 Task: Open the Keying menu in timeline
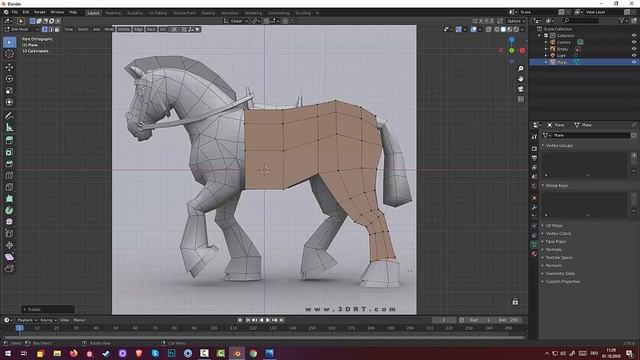coord(48,320)
